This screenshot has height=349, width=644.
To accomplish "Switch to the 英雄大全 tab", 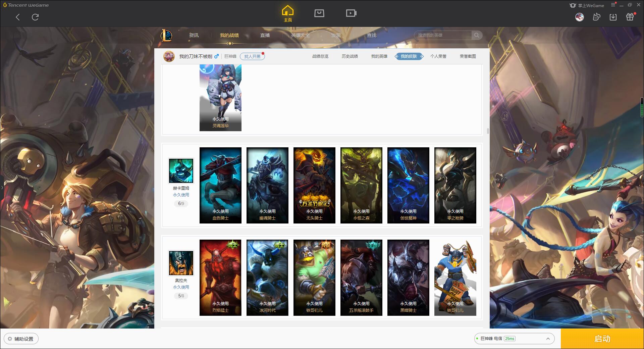I will pos(301,35).
